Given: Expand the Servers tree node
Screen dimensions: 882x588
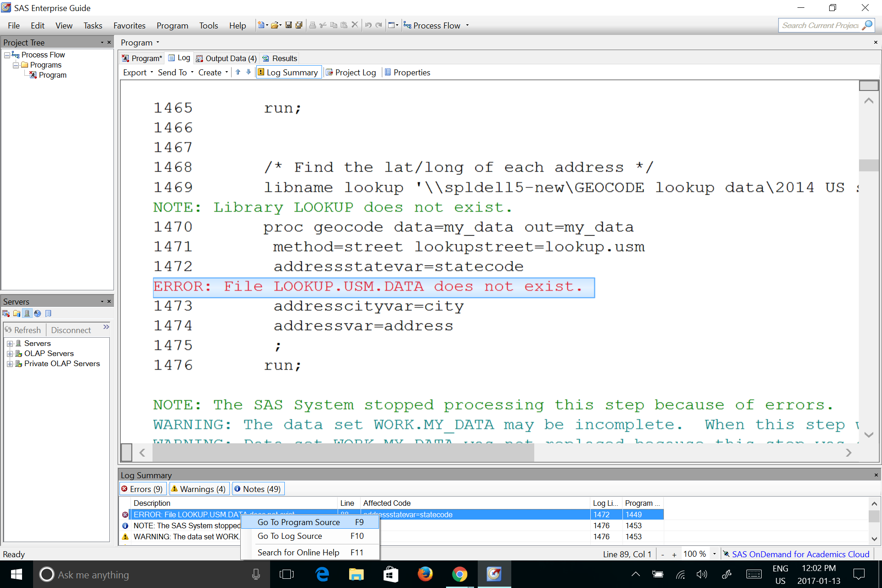Looking at the screenshot, I should pos(10,344).
